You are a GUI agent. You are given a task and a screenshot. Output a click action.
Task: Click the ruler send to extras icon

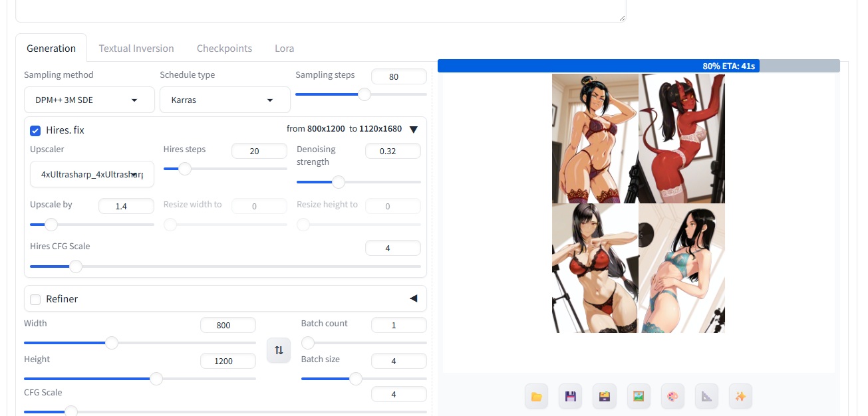(706, 397)
